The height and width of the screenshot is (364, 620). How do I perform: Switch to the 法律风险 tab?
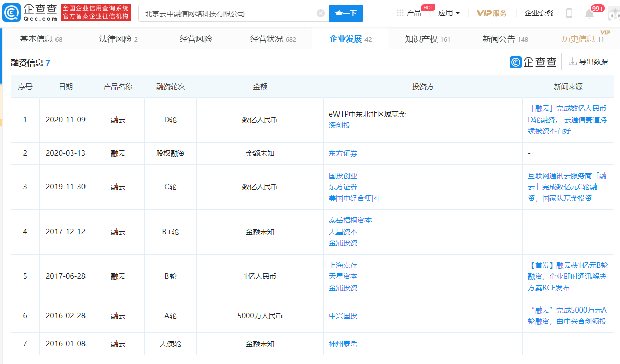pos(119,39)
